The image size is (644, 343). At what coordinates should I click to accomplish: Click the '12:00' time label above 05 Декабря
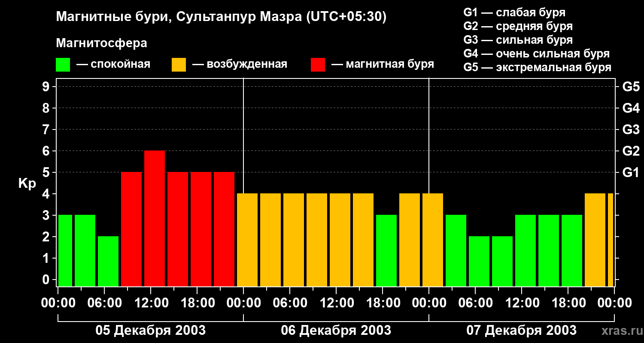(x=151, y=303)
